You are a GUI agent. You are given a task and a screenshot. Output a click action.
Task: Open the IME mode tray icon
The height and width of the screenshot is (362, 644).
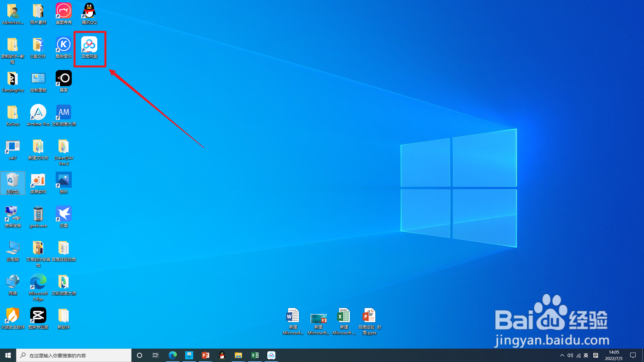click(x=596, y=355)
